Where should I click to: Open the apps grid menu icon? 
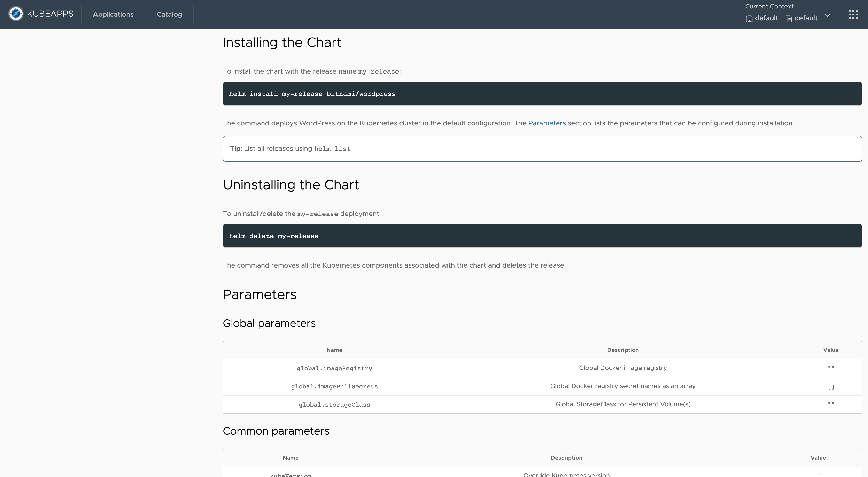853,15
